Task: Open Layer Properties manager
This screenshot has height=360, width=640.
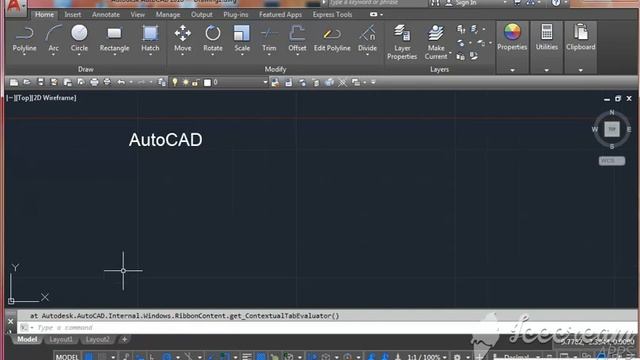Action: click(402, 42)
